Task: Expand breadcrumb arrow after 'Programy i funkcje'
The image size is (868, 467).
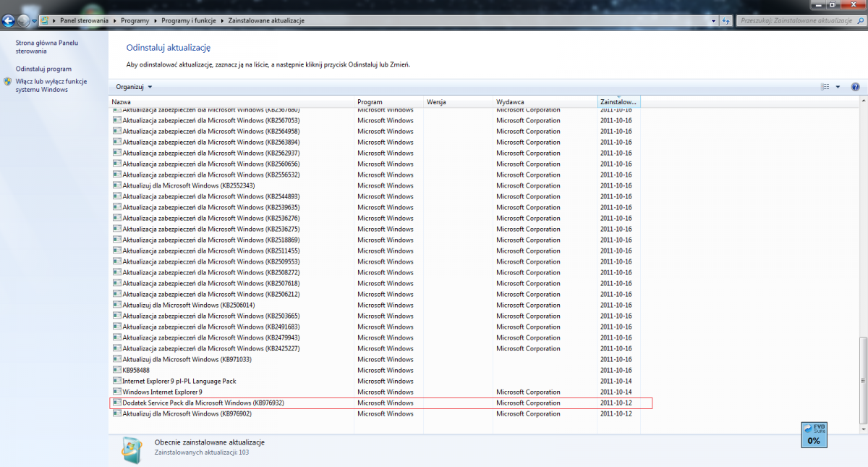Action: pyautogui.click(x=222, y=21)
